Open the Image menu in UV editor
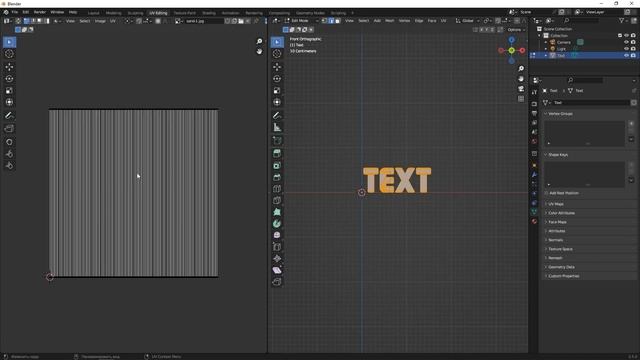The height and width of the screenshot is (360, 640). pyautogui.click(x=100, y=21)
